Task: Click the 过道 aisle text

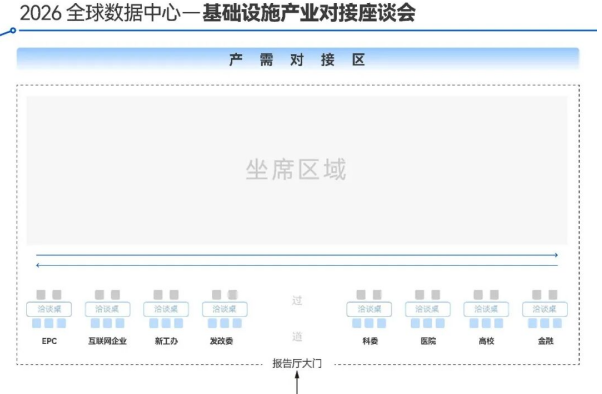Action: pos(297,318)
